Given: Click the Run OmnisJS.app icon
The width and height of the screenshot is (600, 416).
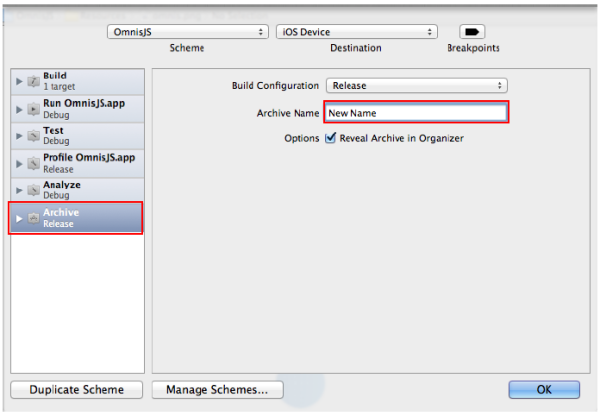Looking at the screenshot, I should tap(33, 107).
